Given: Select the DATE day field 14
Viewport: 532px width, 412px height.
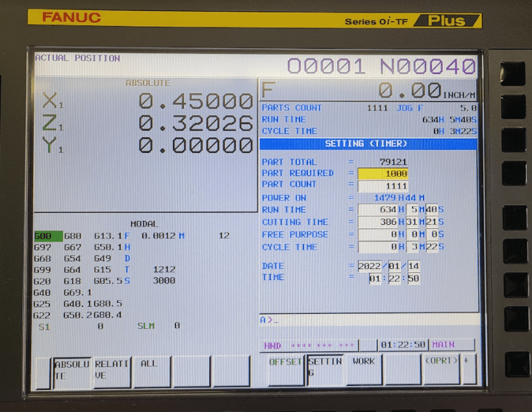Looking at the screenshot, I should (414, 266).
